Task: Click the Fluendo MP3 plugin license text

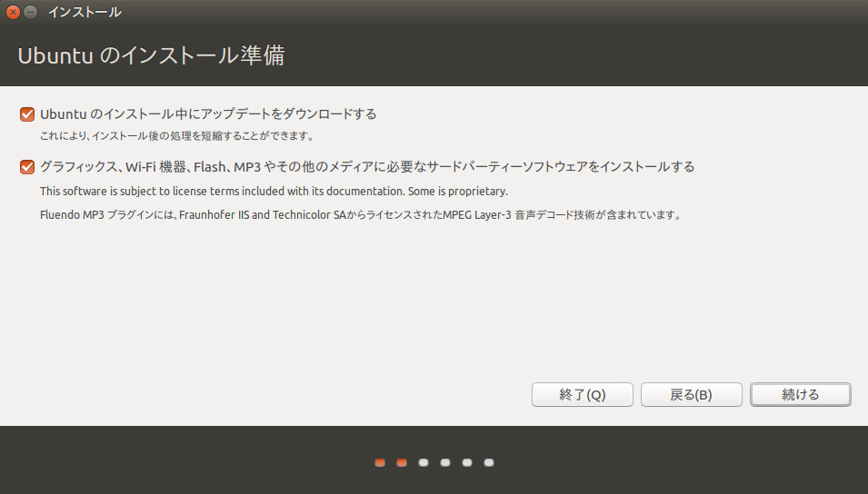Action: coord(360,214)
